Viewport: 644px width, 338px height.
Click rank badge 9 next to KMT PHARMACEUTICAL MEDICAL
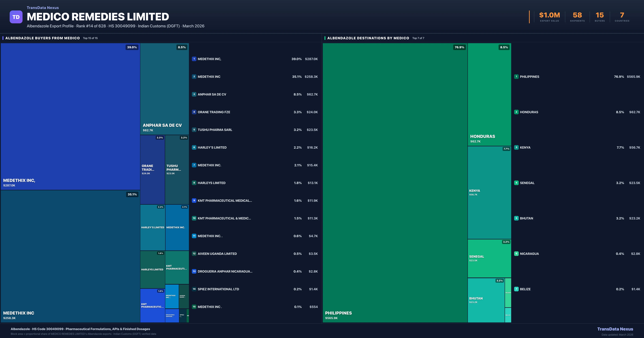point(194,201)
